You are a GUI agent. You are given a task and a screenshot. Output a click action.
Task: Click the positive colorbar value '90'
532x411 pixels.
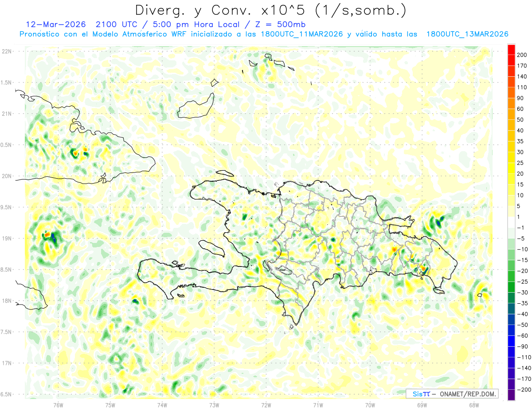click(x=520, y=98)
